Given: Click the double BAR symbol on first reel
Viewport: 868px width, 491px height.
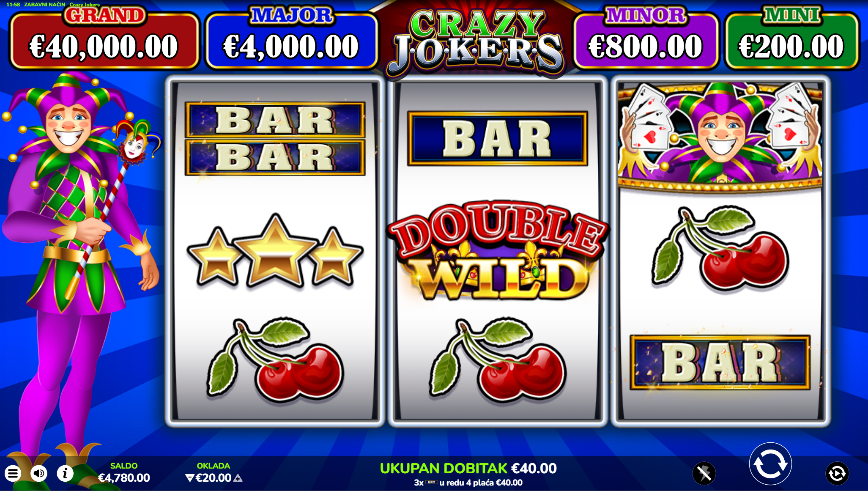Looking at the screenshot, I should click(x=275, y=139).
